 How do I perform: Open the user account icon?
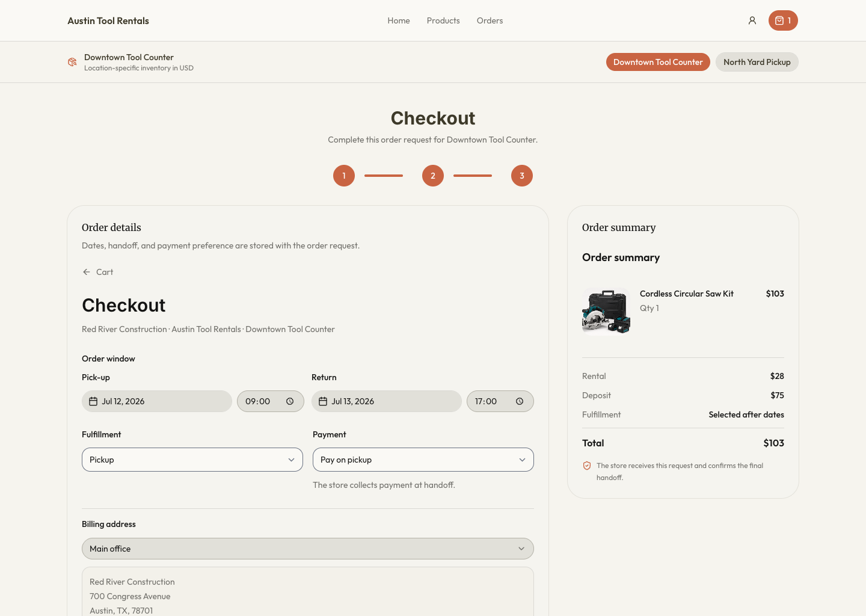click(752, 20)
